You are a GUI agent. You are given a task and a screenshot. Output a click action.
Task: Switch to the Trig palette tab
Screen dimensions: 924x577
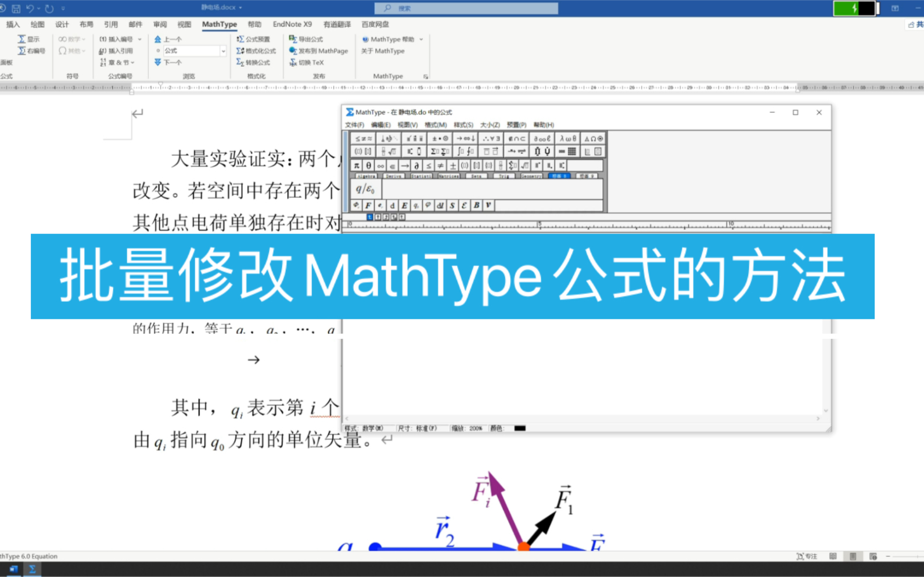[503, 176]
